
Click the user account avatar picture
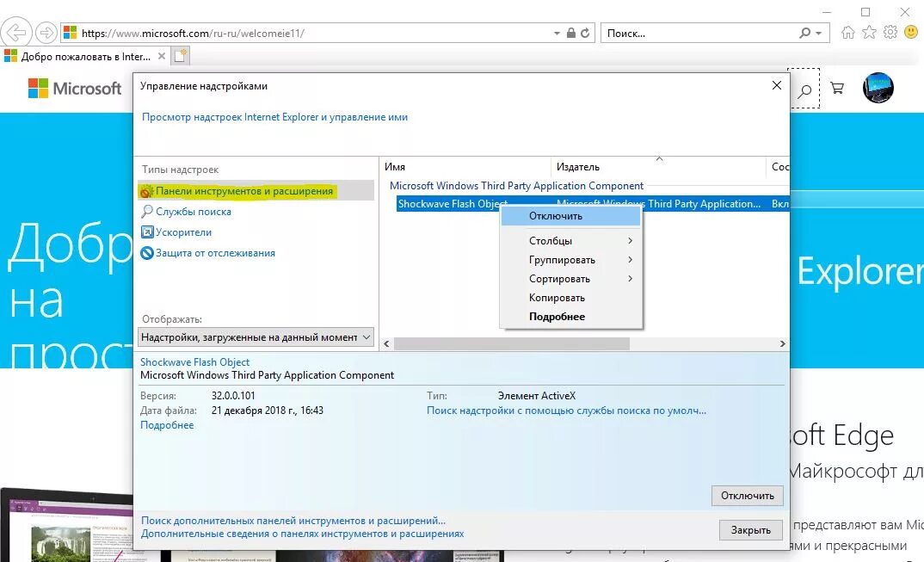[x=878, y=88]
